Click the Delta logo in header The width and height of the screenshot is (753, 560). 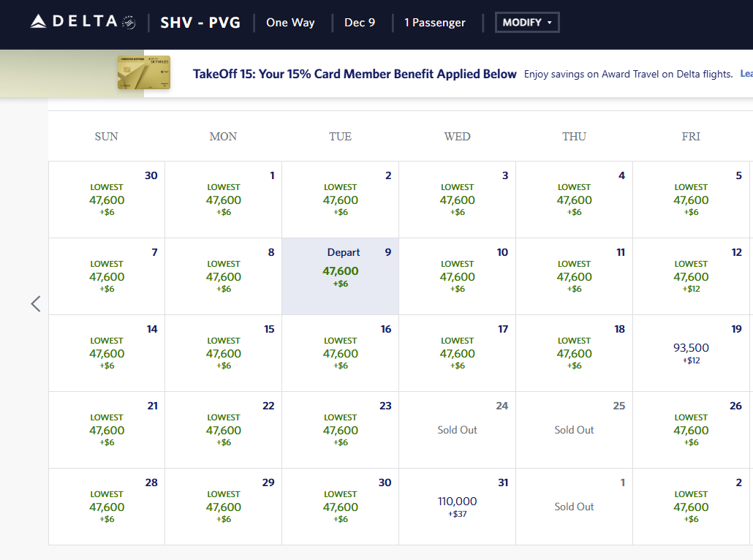pyautogui.click(x=83, y=22)
